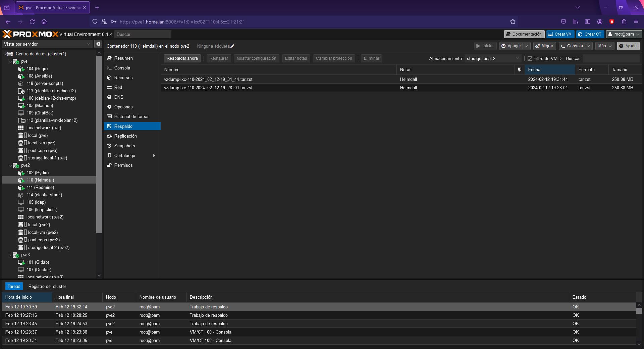The image size is (644, 349).
Task: Click the storage-local-2 (pve2) storage icon
Action: click(22, 247)
